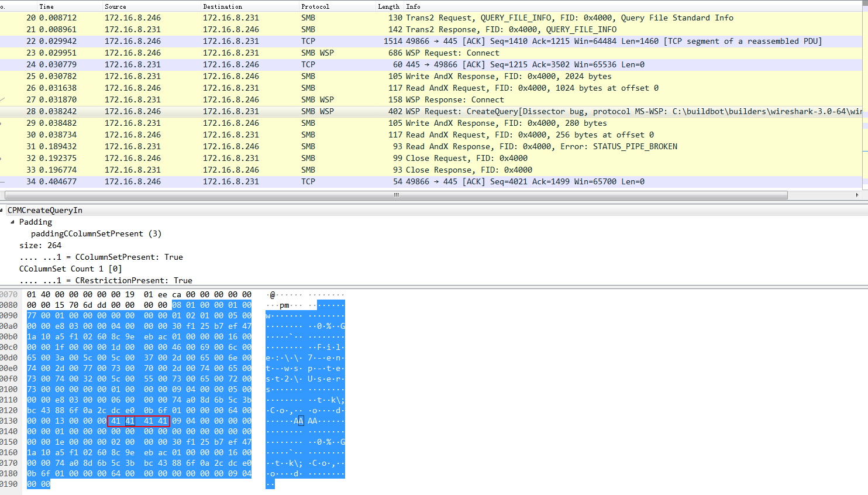Click the ASCII 'pm' text in bytes pane
This screenshot has height=495, width=868.
(284, 305)
